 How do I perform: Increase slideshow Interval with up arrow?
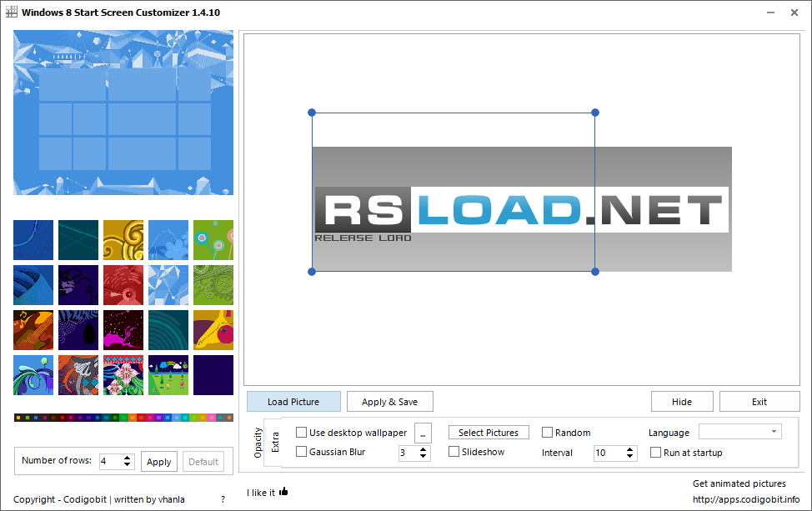[x=629, y=449]
